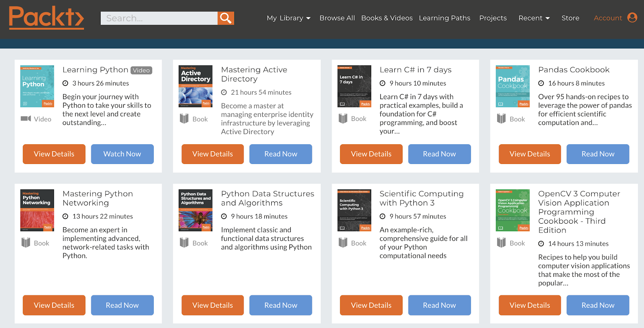The width and height of the screenshot is (644, 328).
Task: Read Now Python Data Structures and Algorithms
Action: (x=281, y=305)
